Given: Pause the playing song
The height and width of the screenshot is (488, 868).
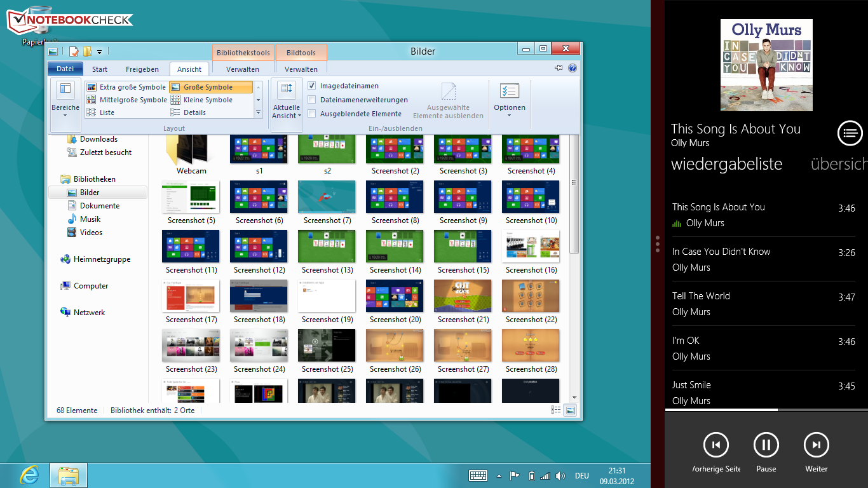Looking at the screenshot, I should tap(766, 445).
